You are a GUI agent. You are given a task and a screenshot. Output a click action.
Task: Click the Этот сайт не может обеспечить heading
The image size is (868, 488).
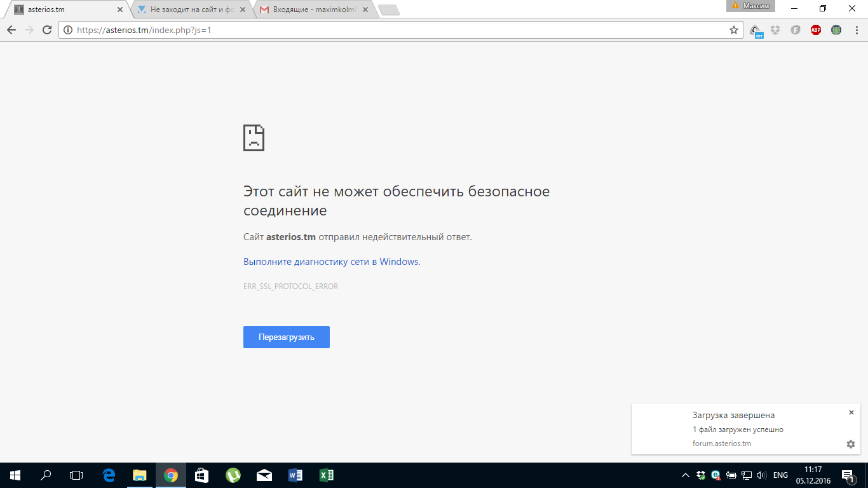[397, 201]
